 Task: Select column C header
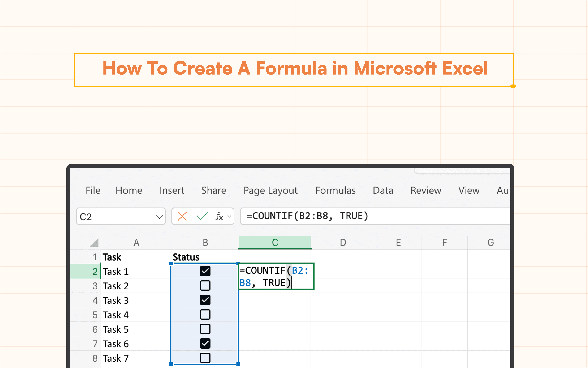pos(275,242)
